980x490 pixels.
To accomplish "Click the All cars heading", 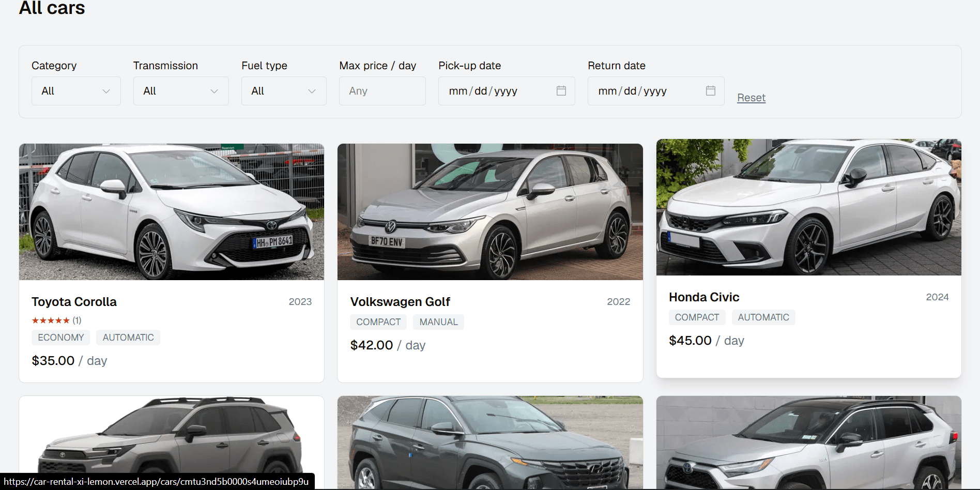I will pos(52,8).
